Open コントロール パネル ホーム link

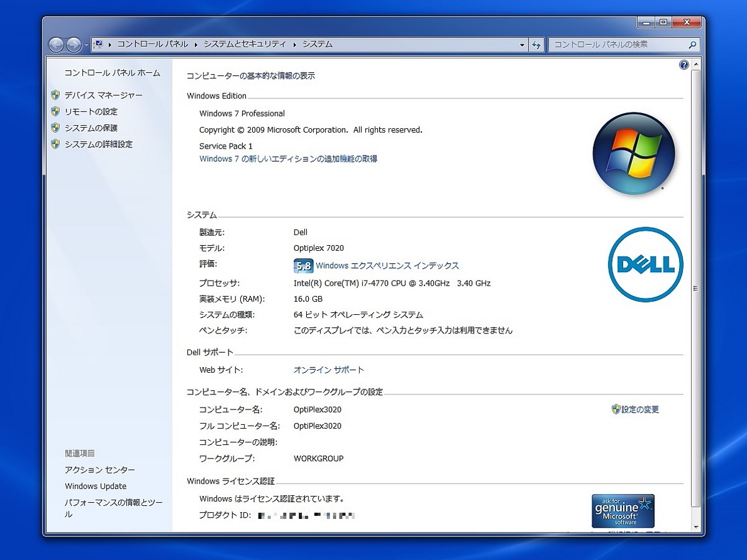(x=113, y=73)
